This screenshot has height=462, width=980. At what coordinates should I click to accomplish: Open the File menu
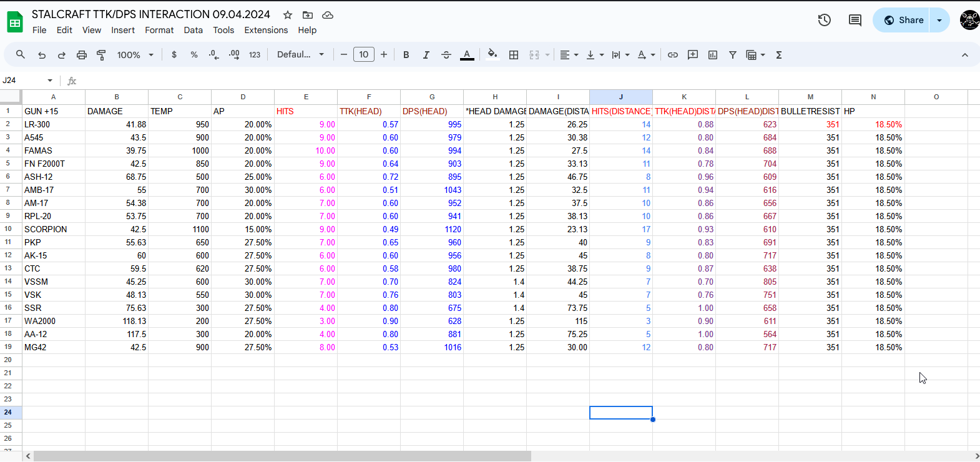(x=39, y=30)
